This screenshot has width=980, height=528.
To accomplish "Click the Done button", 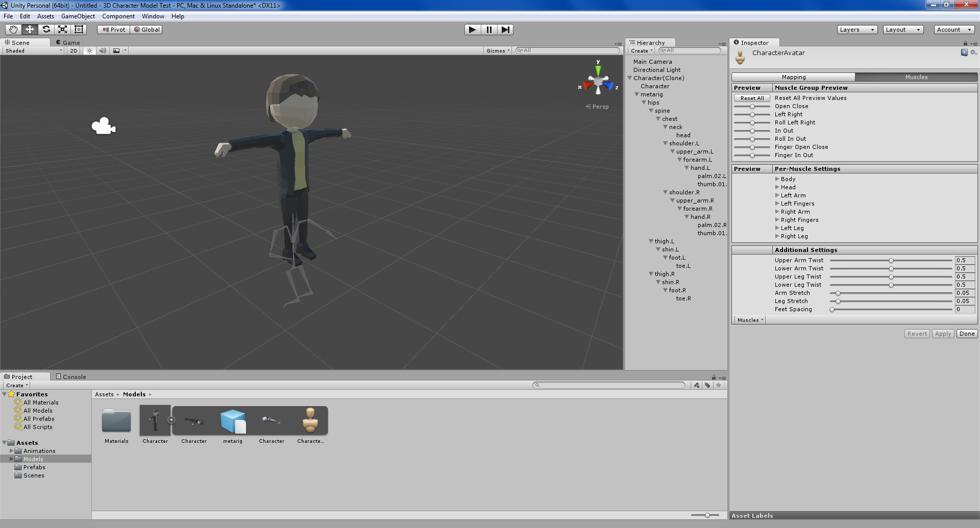I will click(967, 334).
